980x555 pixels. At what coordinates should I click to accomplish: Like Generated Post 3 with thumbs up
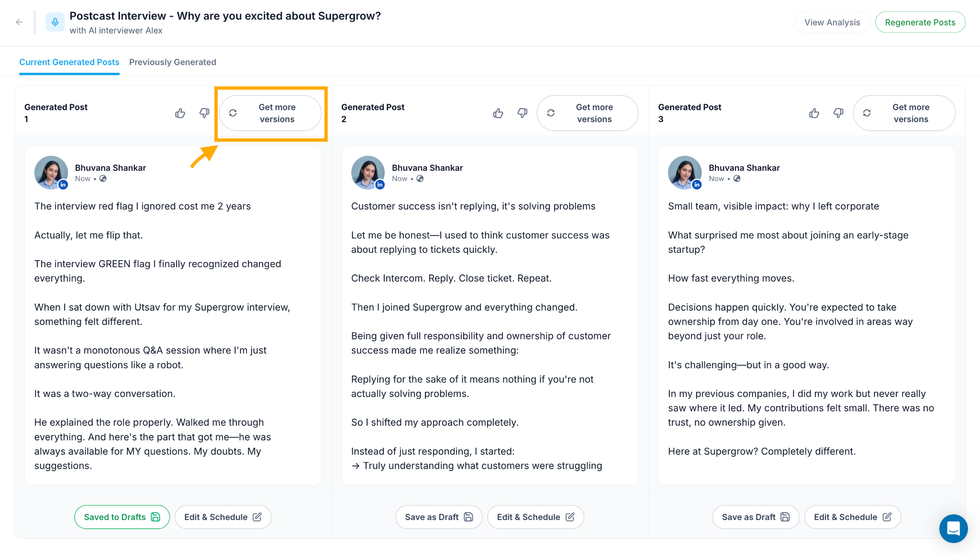coord(814,113)
